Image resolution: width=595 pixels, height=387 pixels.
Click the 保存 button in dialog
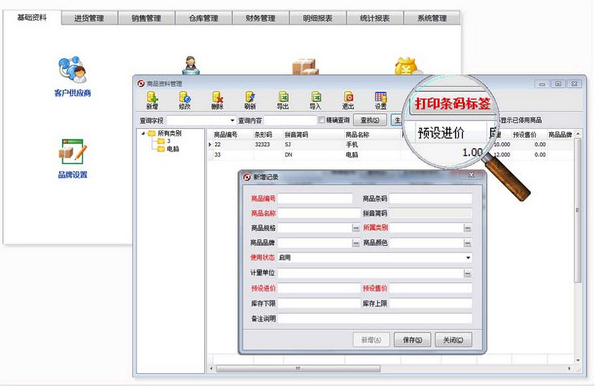click(x=412, y=340)
